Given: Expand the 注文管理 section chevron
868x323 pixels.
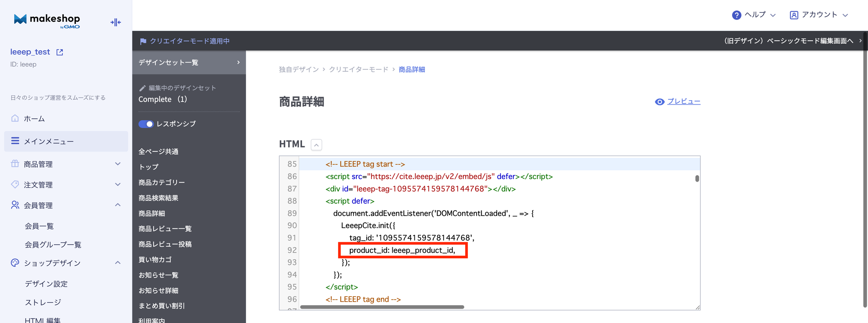Looking at the screenshot, I should pos(118,184).
